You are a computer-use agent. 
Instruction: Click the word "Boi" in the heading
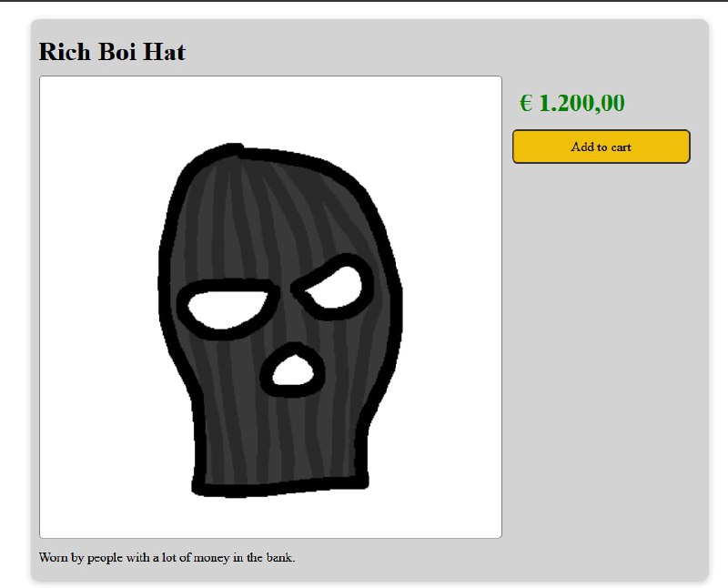pyautogui.click(x=116, y=52)
